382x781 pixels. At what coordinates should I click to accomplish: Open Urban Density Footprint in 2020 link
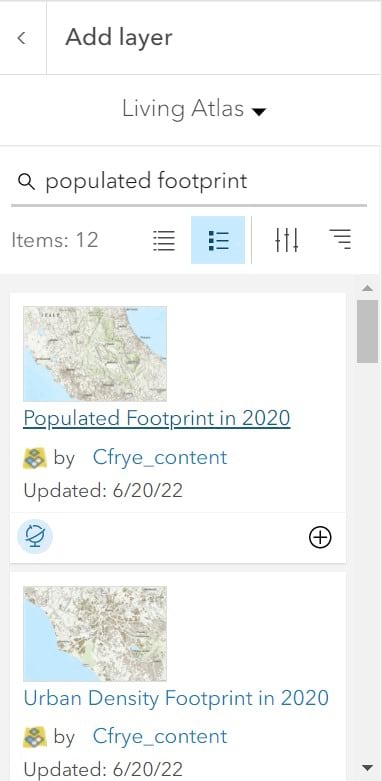[x=176, y=697]
